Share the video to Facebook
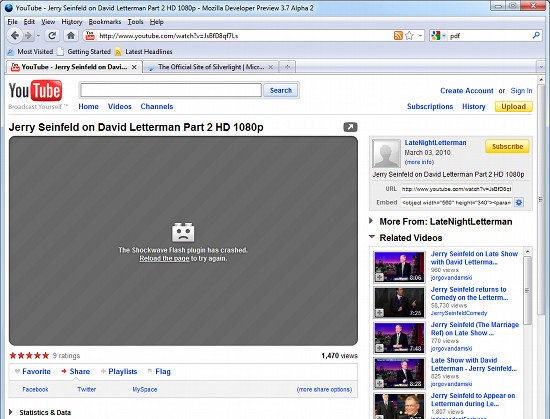The width and height of the screenshot is (550, 419). 35,389
